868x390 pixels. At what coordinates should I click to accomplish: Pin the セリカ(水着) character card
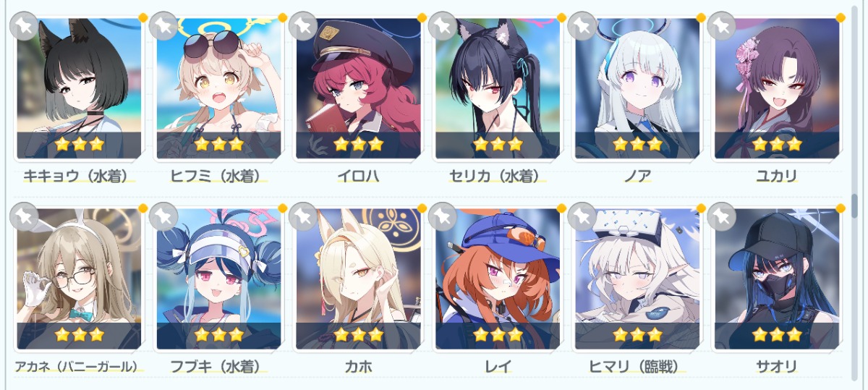pyautogui.click(x=442, y=25)
